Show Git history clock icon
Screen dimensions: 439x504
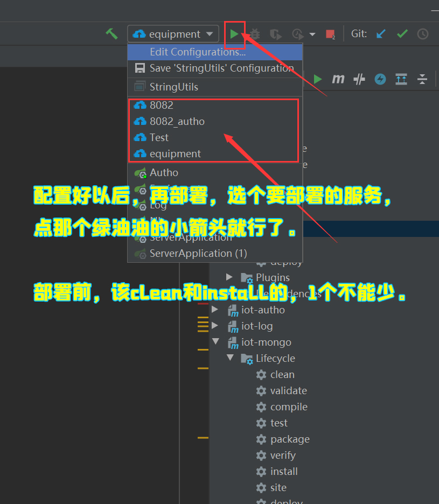click(x=423, y=34)
